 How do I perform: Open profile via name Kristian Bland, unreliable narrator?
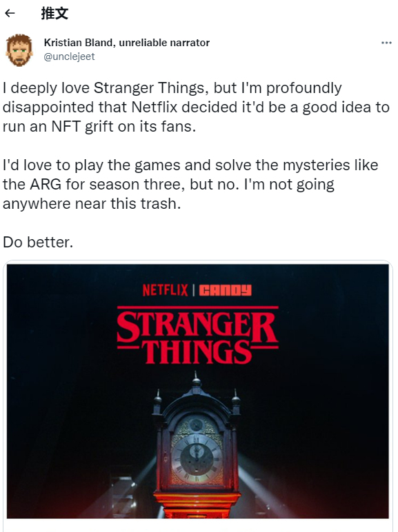127,43
